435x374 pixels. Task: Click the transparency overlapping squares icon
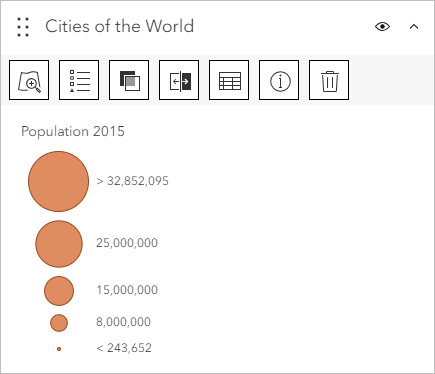point(129,80)
